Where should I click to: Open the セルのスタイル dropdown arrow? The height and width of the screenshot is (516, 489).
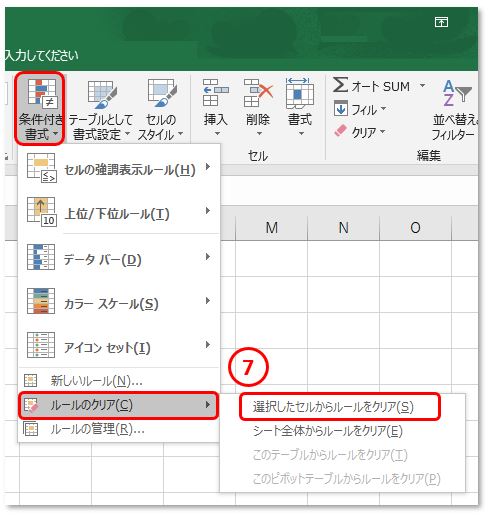(x=180, y=134)
